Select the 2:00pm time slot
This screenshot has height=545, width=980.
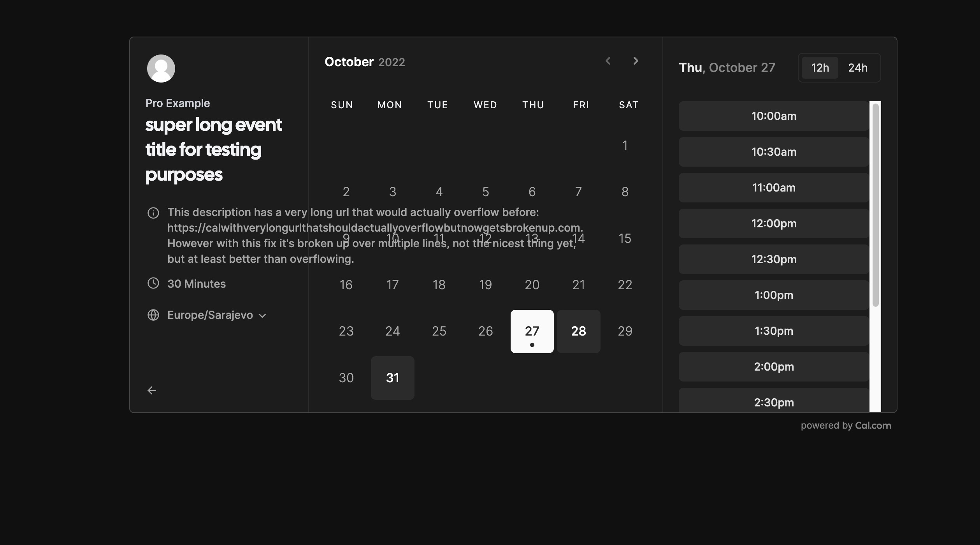point(774,367)
